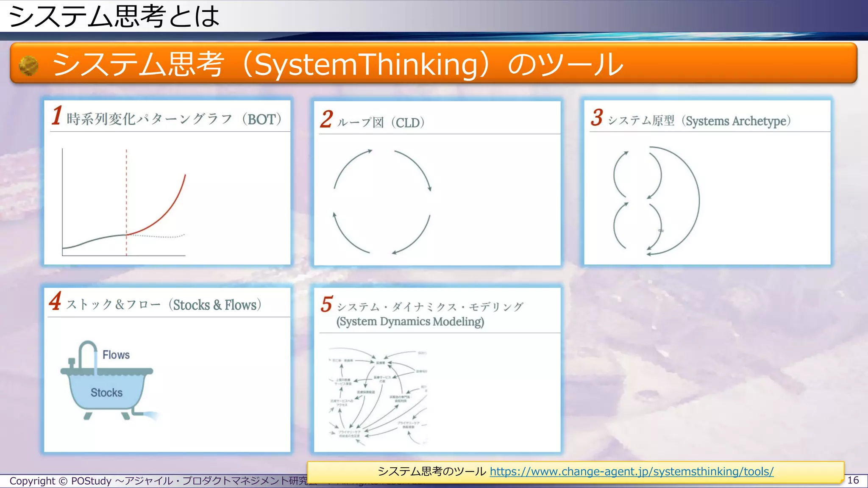Click the red number 3 marker

[597, 117]
